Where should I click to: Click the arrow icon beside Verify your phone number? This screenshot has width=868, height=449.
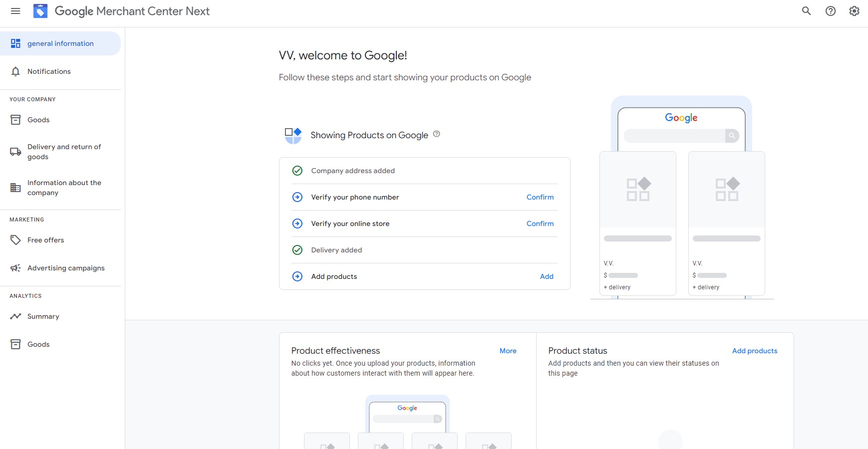tap(297, 197)
